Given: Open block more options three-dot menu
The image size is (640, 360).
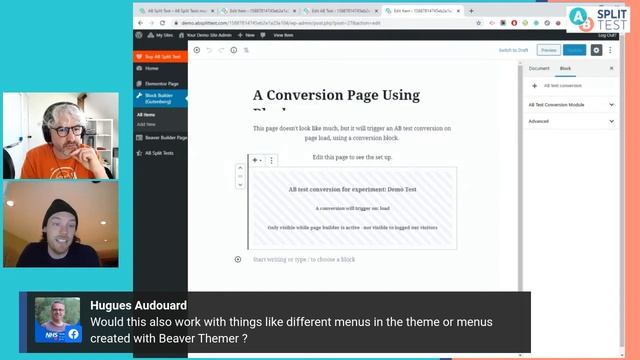Looking at the screenshot, I should [x=271, y=160].
